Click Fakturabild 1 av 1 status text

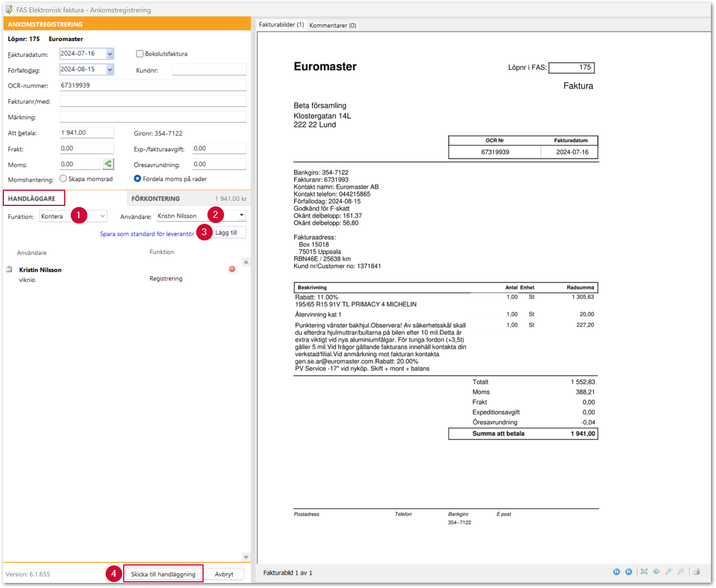[287, 573]
